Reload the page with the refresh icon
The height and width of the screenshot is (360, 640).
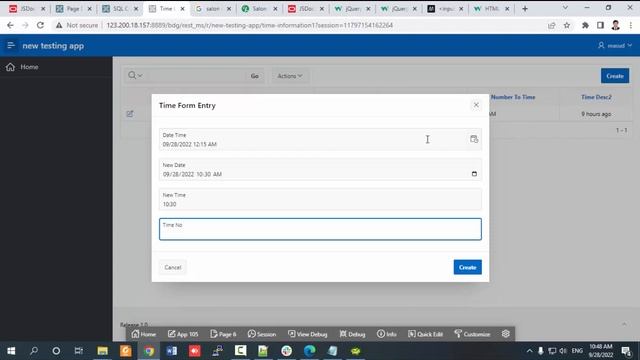(x=40, y=25)
